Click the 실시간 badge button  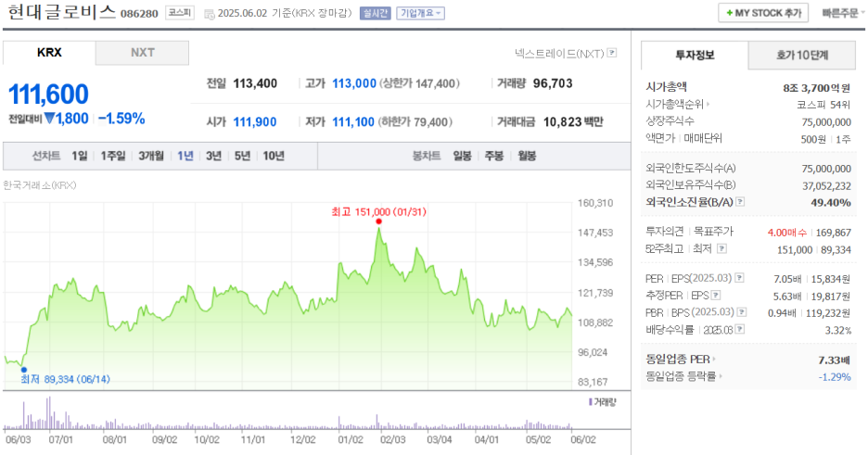[x=376, y=13]
